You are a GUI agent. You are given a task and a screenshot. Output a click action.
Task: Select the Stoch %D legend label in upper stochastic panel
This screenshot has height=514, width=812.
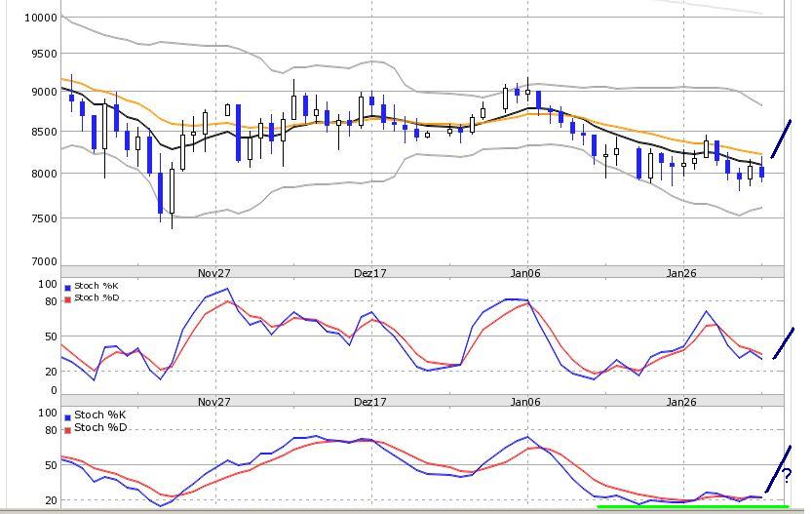click(97, 297)
